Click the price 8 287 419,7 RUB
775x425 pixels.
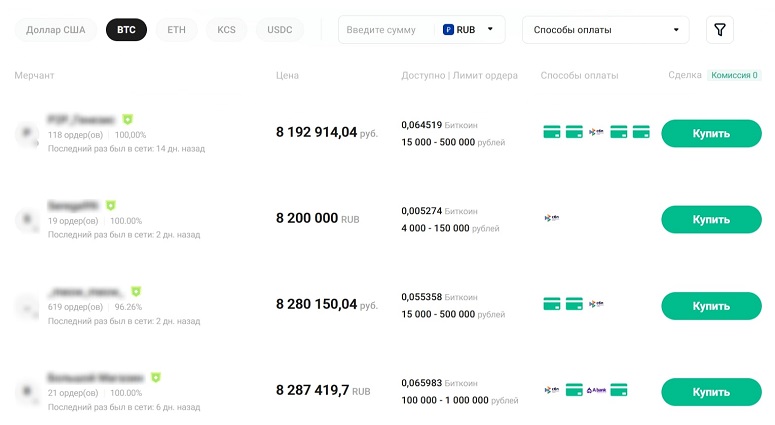[x=323, y=390]
